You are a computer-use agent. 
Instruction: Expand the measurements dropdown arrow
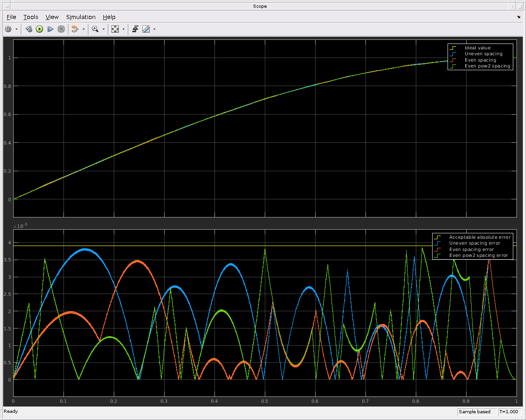point(155,29)
